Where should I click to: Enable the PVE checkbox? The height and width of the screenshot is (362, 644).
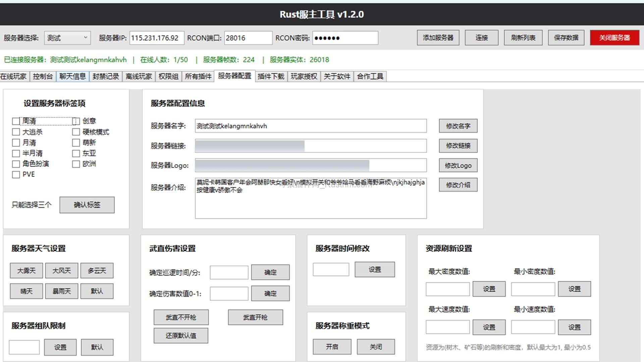(x=16, y=175)
